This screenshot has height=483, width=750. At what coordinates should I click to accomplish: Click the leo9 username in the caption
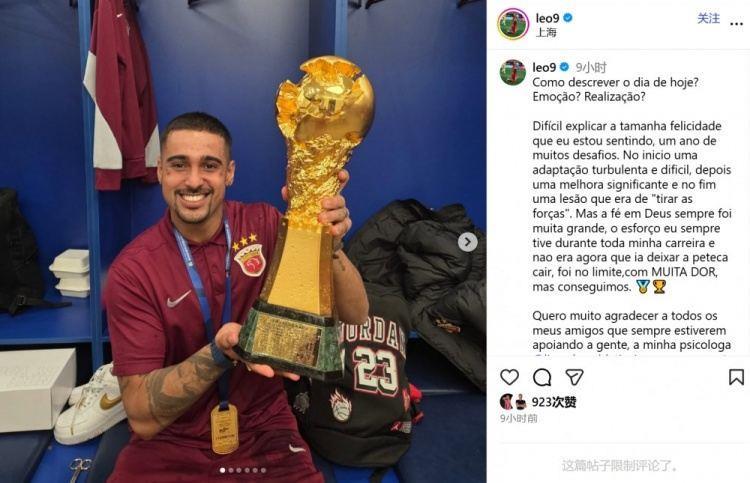pyautogui.click(x=544, y=67)
